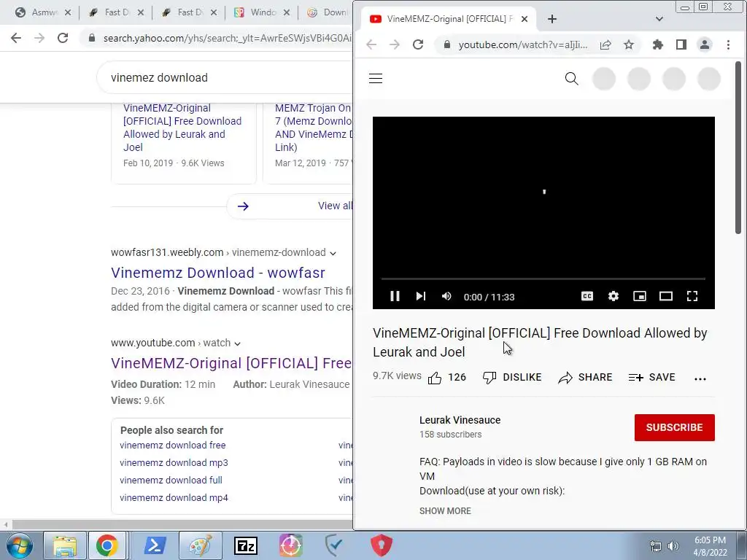Open YouTube search icon
Screen dimensions: 747x560
571,79
